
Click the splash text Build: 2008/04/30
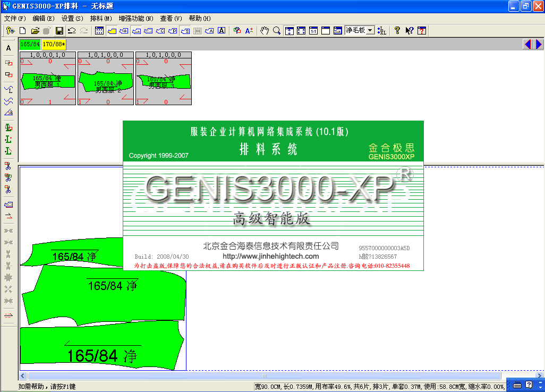[161, 257]
